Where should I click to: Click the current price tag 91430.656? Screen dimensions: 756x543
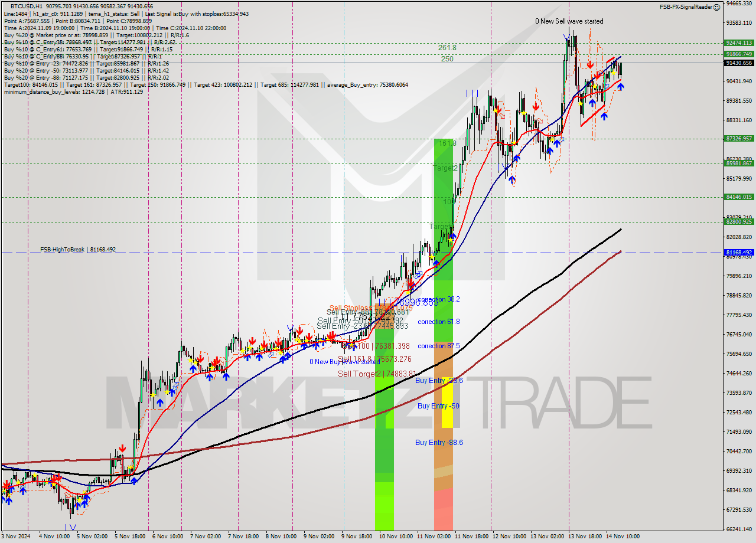739,63
